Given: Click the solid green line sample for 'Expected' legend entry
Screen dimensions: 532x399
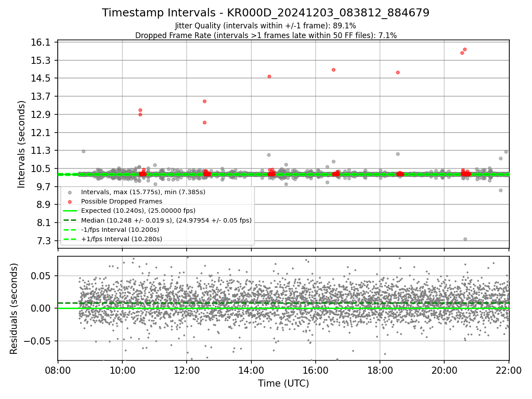Looking at the screenshot, I should click(x=70, y=211).
